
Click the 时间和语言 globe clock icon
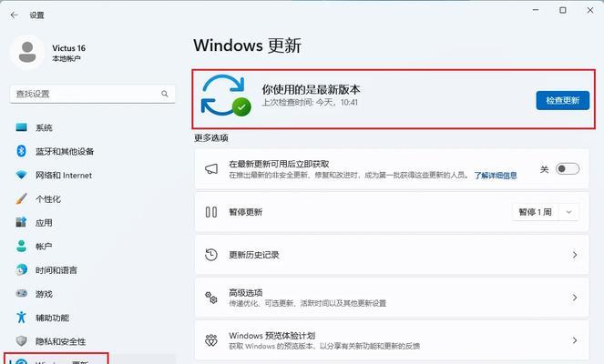tap(22, 269)
